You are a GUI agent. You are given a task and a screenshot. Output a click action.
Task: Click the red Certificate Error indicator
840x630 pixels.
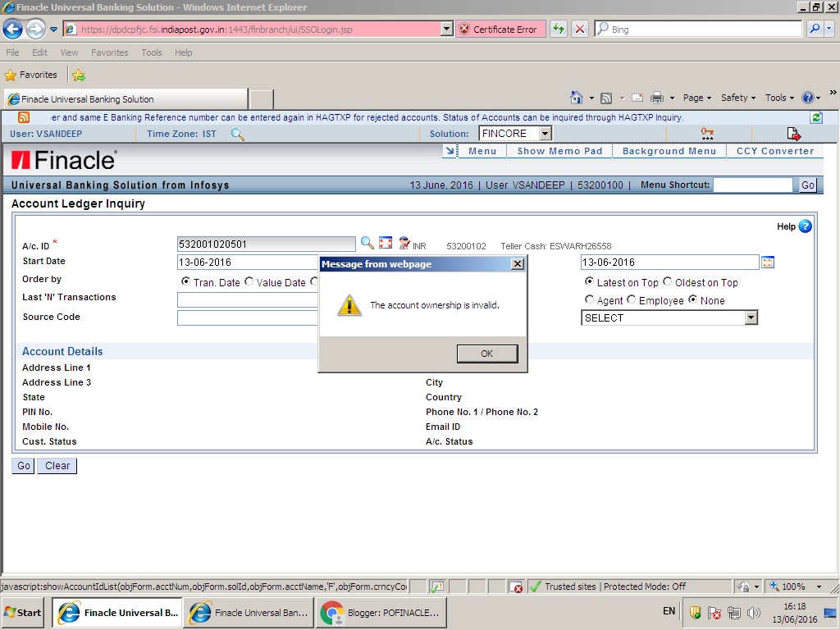pos(500,28)
